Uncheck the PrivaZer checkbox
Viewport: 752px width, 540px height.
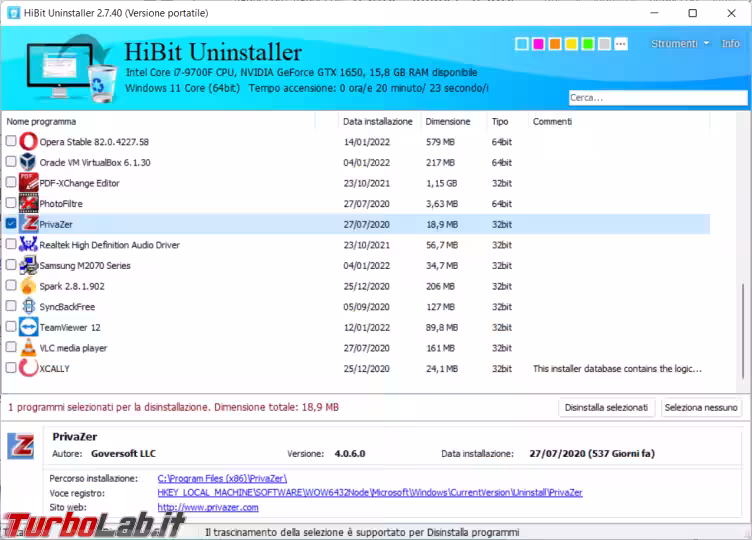[11, 223]
